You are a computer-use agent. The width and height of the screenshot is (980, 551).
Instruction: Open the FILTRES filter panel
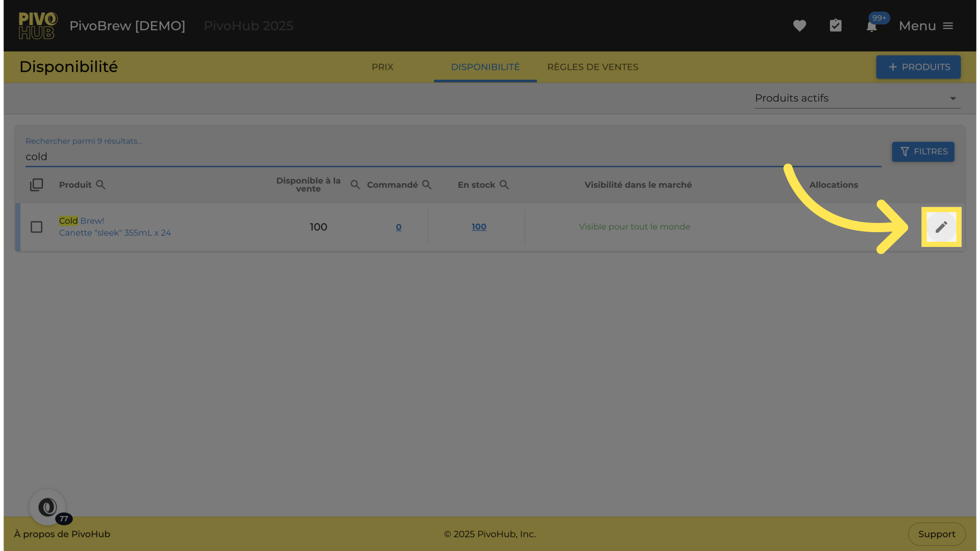point(923,152)
